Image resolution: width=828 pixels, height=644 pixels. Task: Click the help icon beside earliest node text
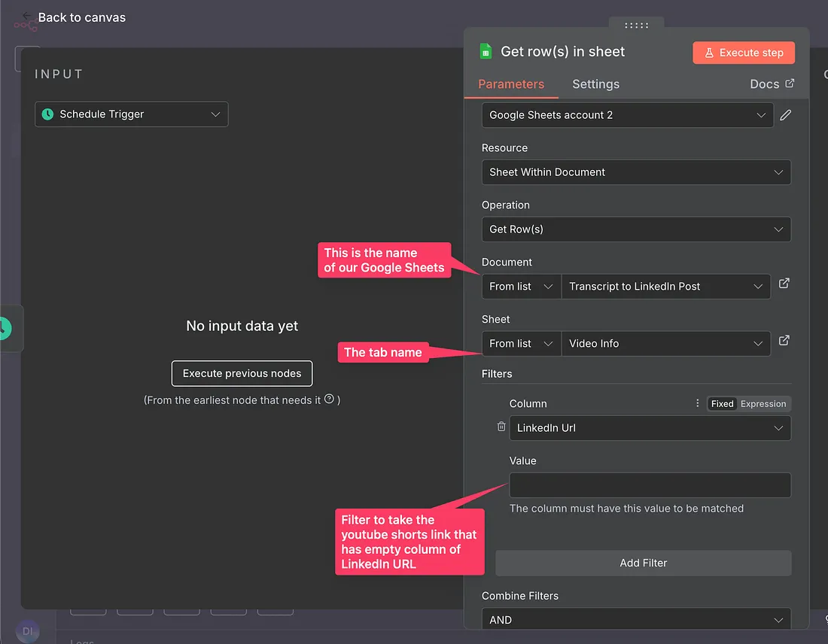coord(329,399)
